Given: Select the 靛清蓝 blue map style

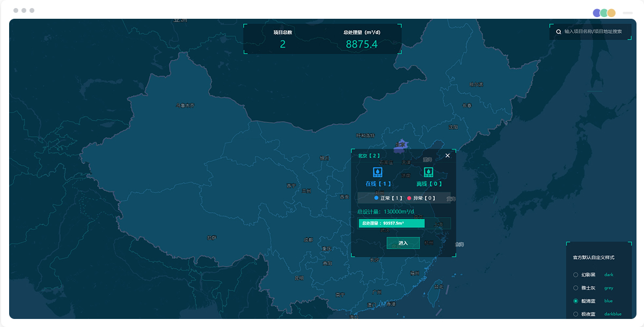Looking at the screenshot, I should click(576, 301).
